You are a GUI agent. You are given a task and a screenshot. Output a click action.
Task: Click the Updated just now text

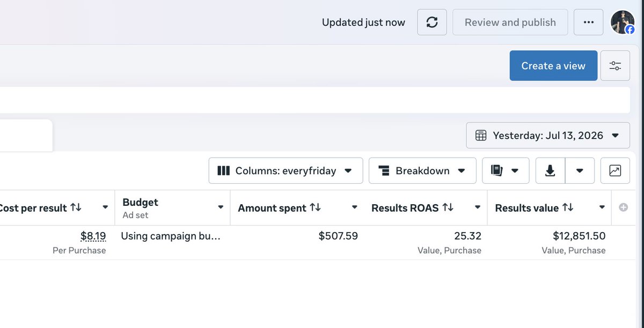[x=363, y=23]
